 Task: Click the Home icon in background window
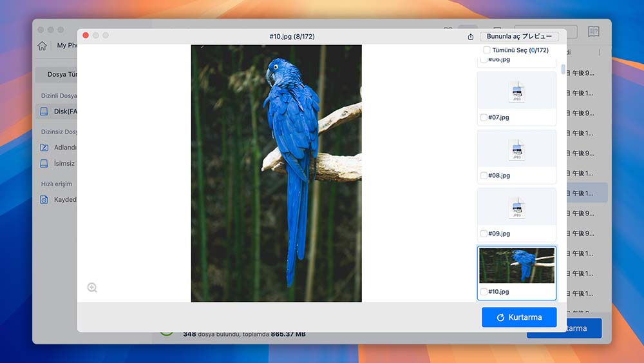(x=42, y=46)
